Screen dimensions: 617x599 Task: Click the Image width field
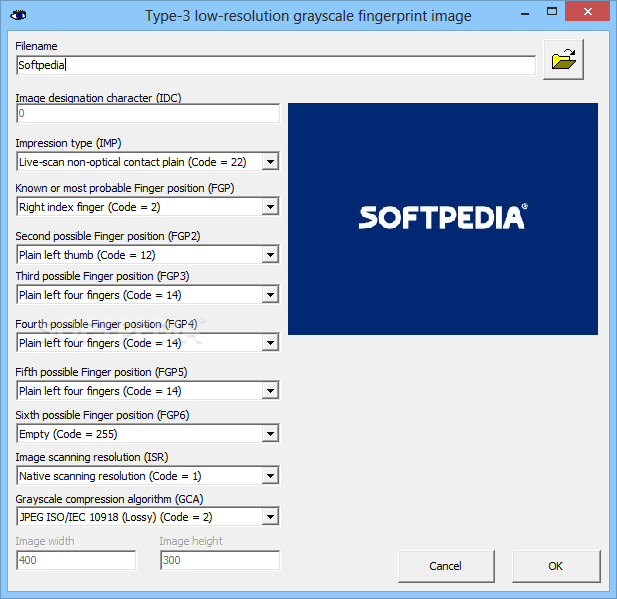click(76, 560)
